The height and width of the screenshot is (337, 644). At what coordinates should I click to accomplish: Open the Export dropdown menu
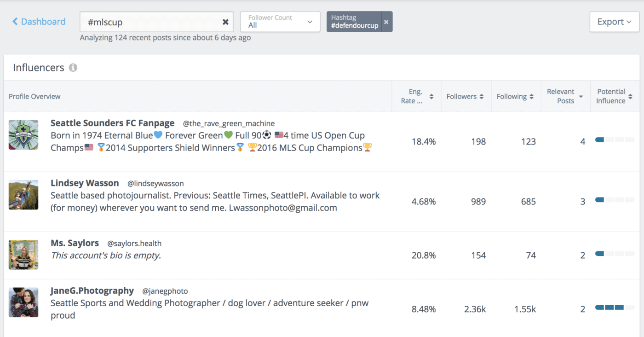click(614, 21)
